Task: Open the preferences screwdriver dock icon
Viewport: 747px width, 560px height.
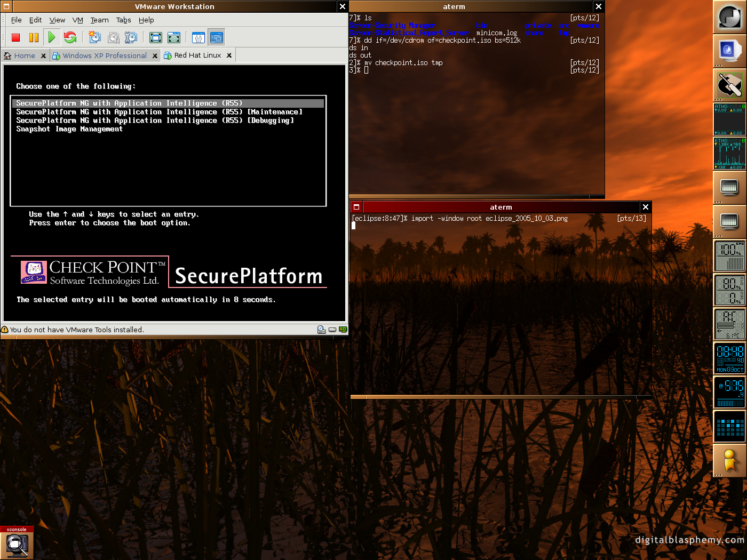Action: 730,85
